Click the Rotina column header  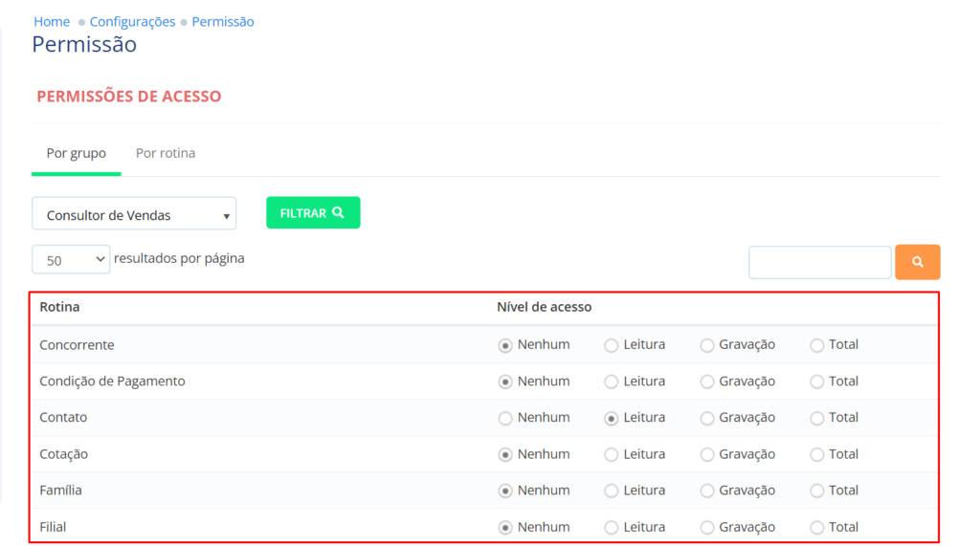pos(59,307)
